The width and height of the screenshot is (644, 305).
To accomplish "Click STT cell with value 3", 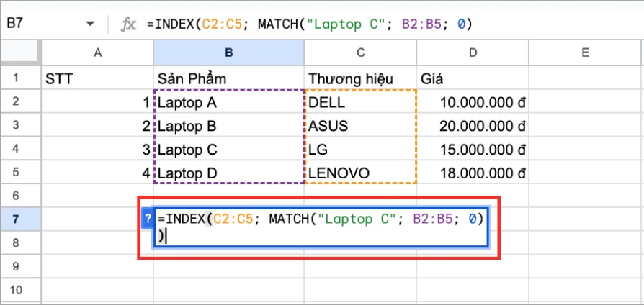I will (x=97, y=149).
